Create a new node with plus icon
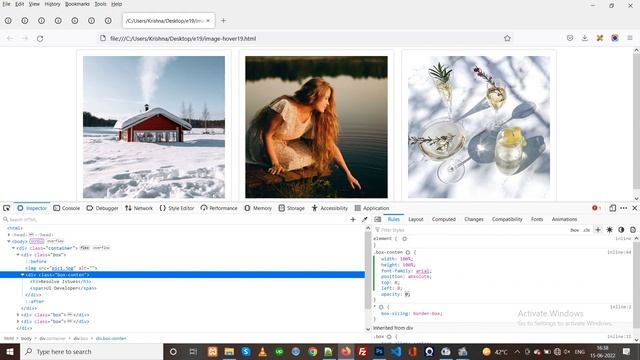Viewport: 640px width, 360px height. (353, 220)
